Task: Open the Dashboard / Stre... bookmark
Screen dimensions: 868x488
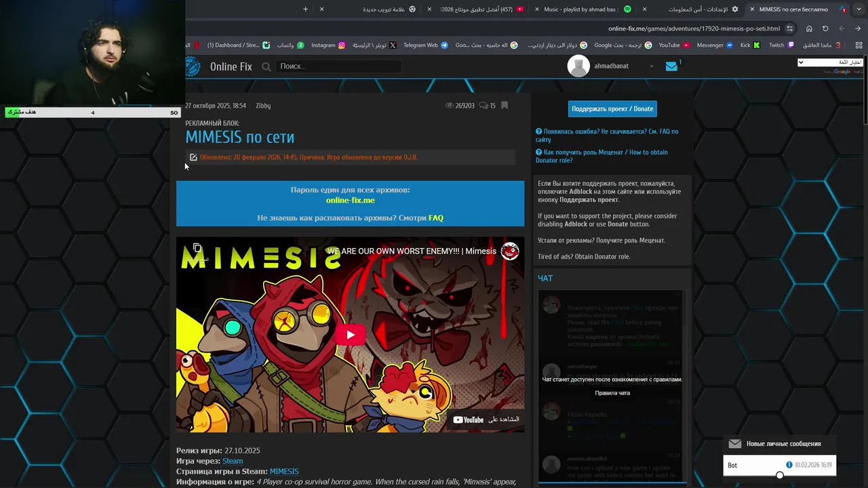Action: click(239, 45)
